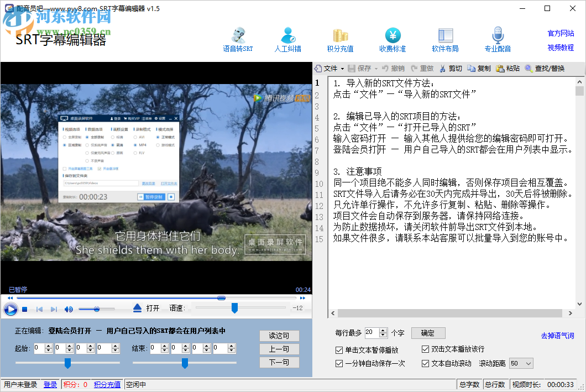Click the first 结束 time field
The height and width of the screenshot is (392, 586).
click(x=155, y=348)
